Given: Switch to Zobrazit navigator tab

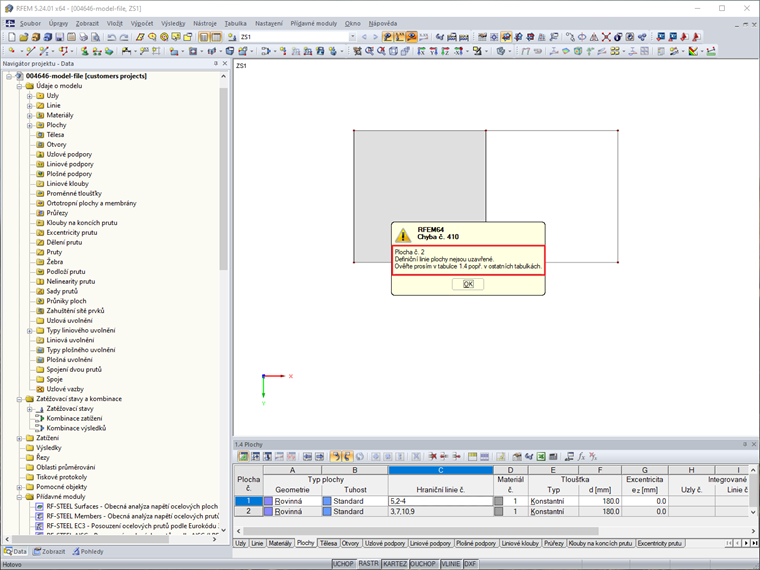Looking at the screenshot, I should coord(49,552).
